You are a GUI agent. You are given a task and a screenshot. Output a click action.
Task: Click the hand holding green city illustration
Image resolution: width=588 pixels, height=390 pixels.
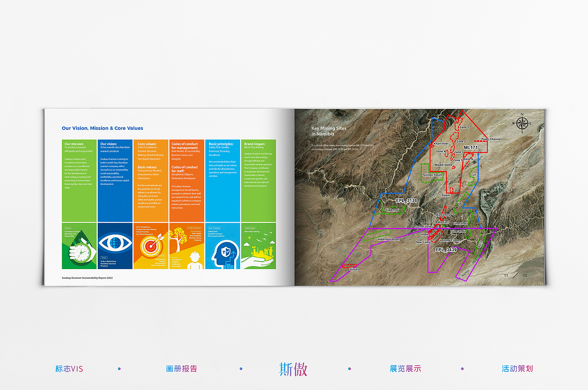click(x=258, y=257)
